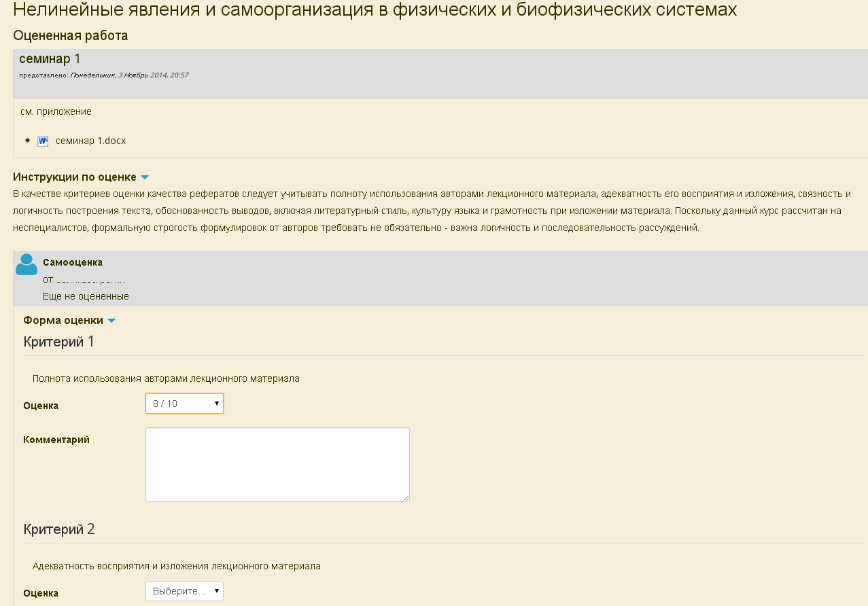The image size is (868, 606).
Task: Toggle the blue arrow beside Форма оценки
Action: click(111, 321)
